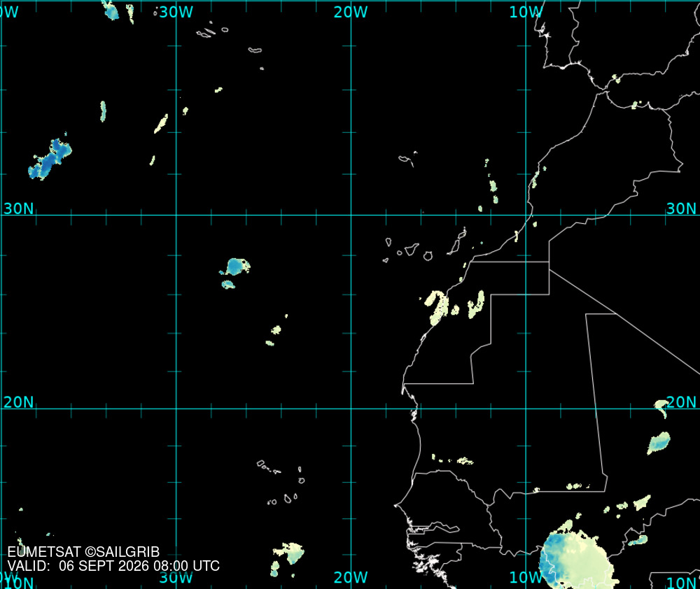This screenshot has height=589, width=700.
Task: Click the 20W longitude label at top
Action: pyautogui.click(x=351, y=12)
